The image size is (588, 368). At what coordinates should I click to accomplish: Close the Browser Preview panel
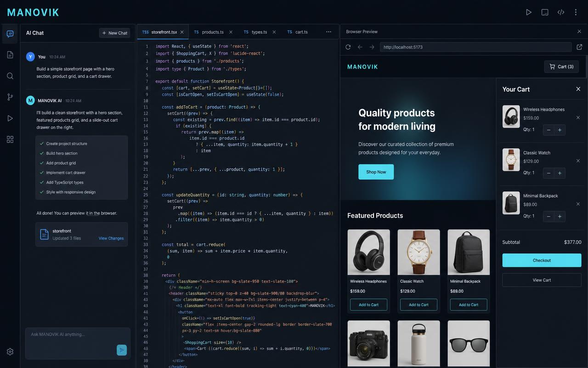point(579,32)
